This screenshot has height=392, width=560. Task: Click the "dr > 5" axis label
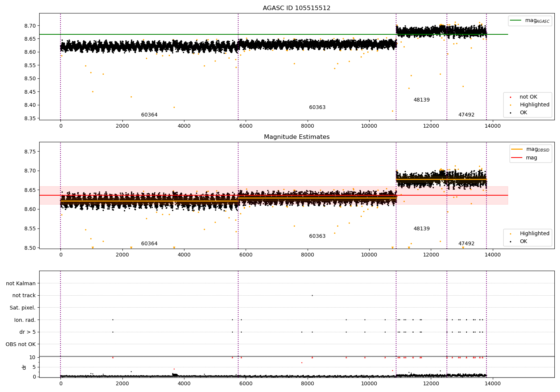tap(28, 332)
